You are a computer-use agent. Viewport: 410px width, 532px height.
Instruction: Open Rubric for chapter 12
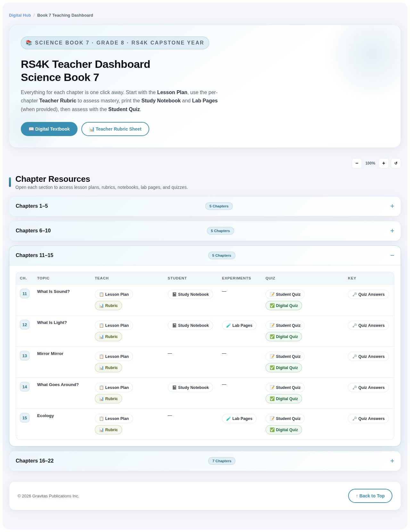(108, 337)
